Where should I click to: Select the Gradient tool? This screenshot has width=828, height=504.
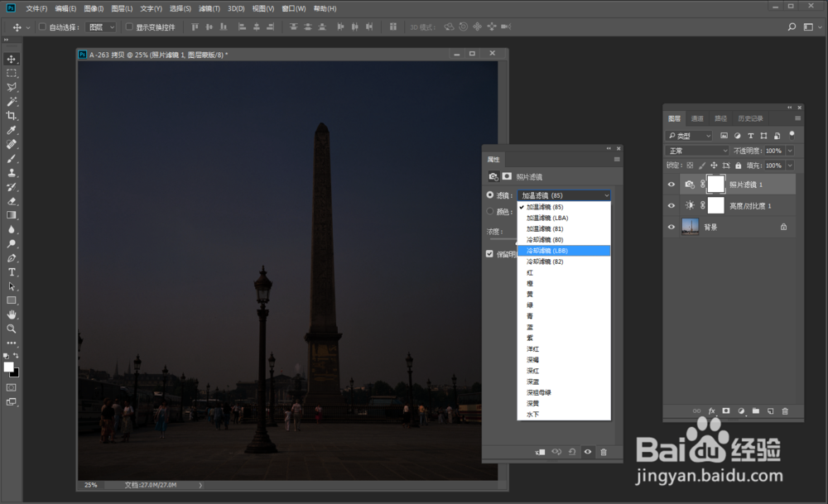coord(11,215)
